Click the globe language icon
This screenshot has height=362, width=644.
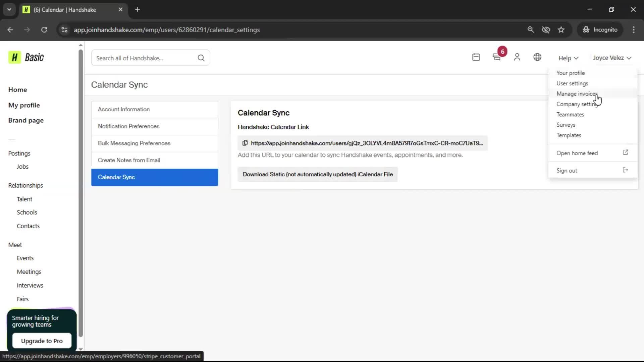point(537,57)
